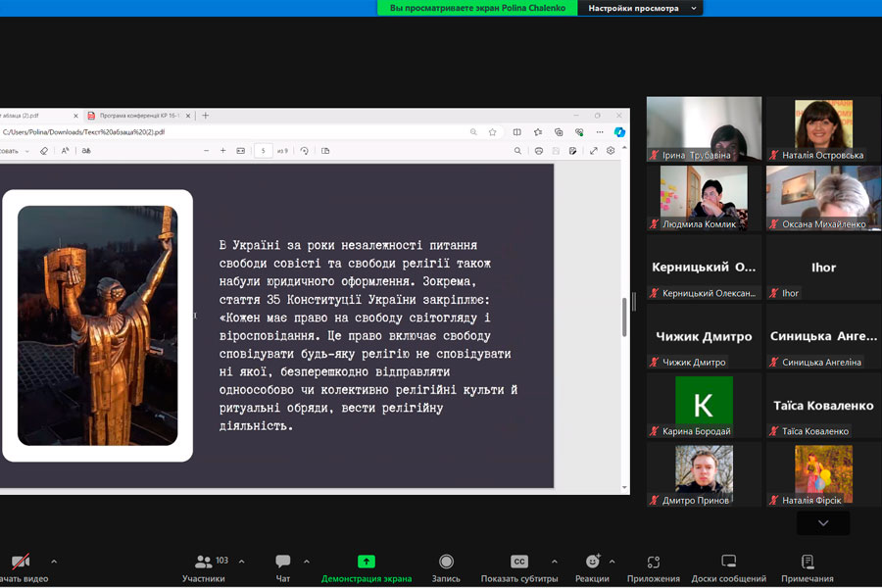
Task: Click the PDF page number field
Action: coord(263,151)
